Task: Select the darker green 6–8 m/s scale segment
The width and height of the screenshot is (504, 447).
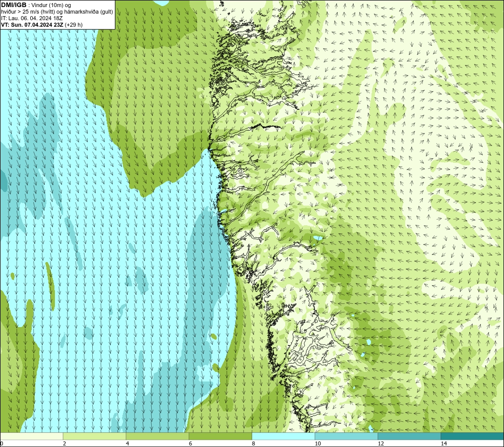Action: [221, 436]
